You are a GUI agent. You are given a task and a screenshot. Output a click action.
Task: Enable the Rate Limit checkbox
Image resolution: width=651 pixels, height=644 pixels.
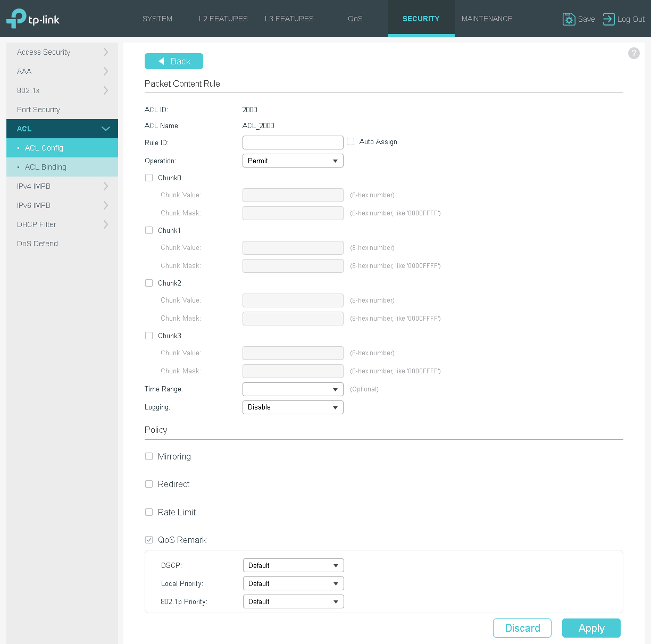pos(149,512)
